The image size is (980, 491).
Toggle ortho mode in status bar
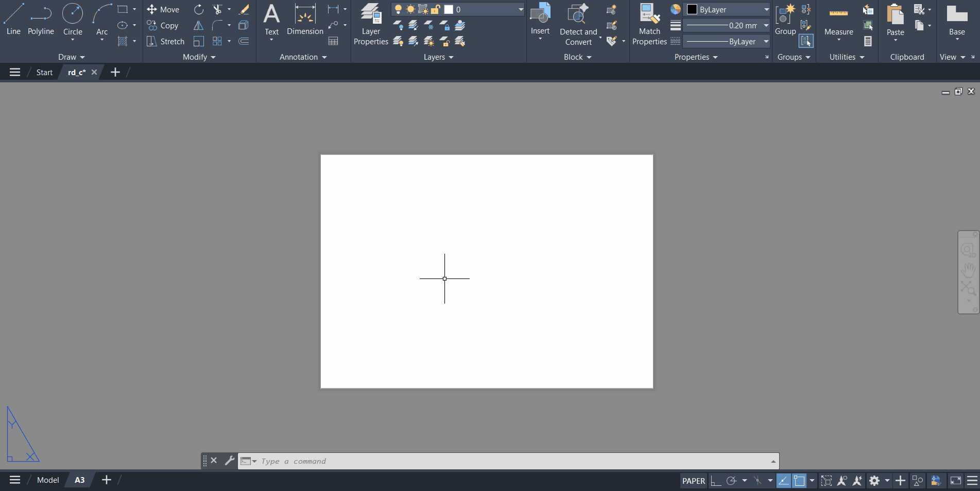[716, 481]
